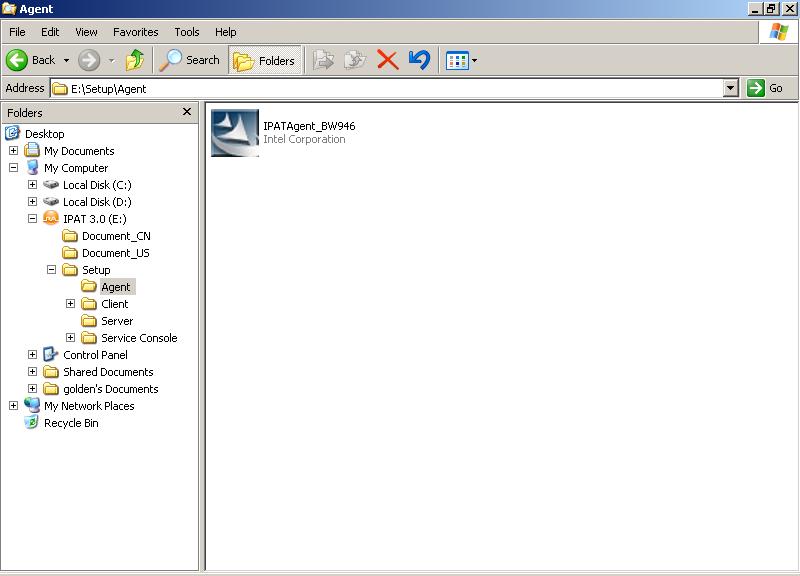The height and width of the screenshot is (576, 800).
Task: Open the Address bar dropdown
Action: tap(730, 88)
